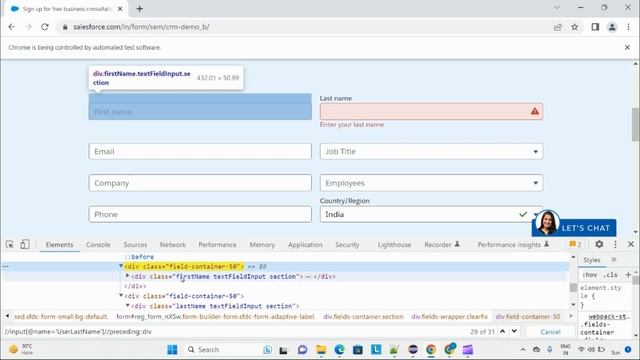Open the Security tab
The image size is (640, 360).
(x=347, y=244)
